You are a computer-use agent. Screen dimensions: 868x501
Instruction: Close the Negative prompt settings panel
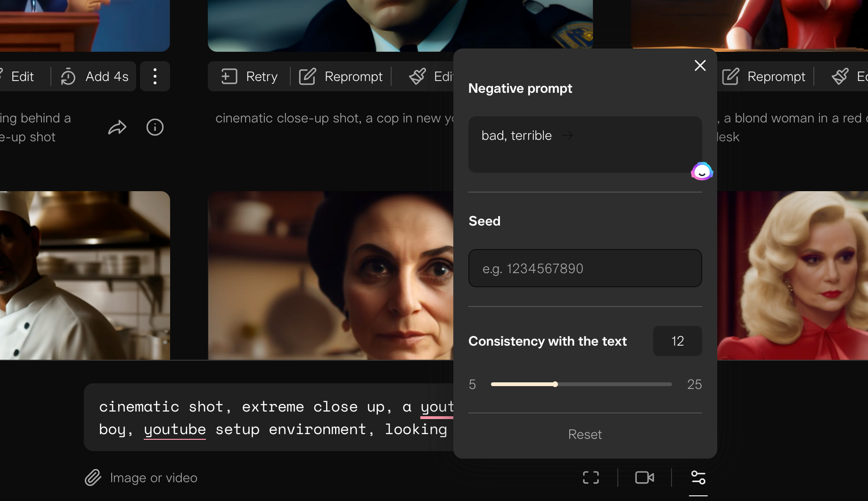pos(700,65)
